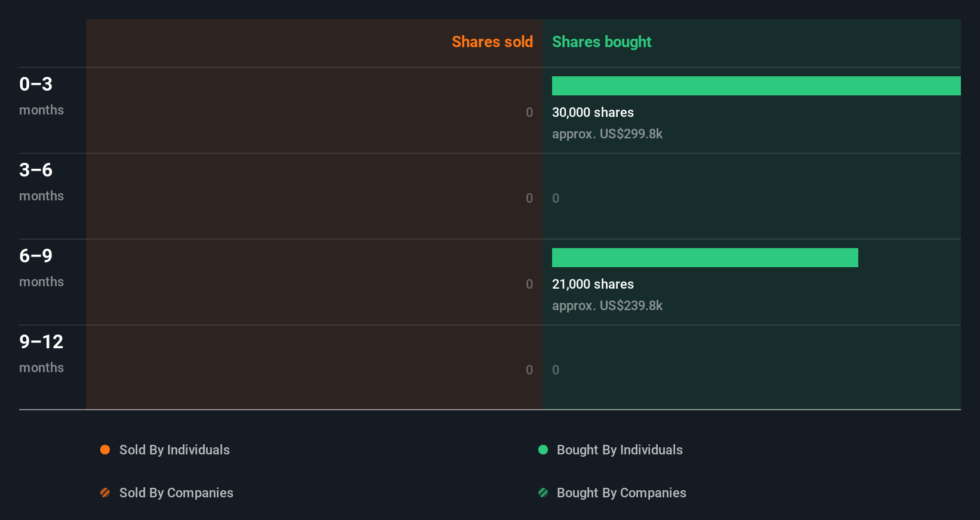Screen dimensions: 980x520
Task: Click the 30,000 shares label
Action: (x=593, y=112)
